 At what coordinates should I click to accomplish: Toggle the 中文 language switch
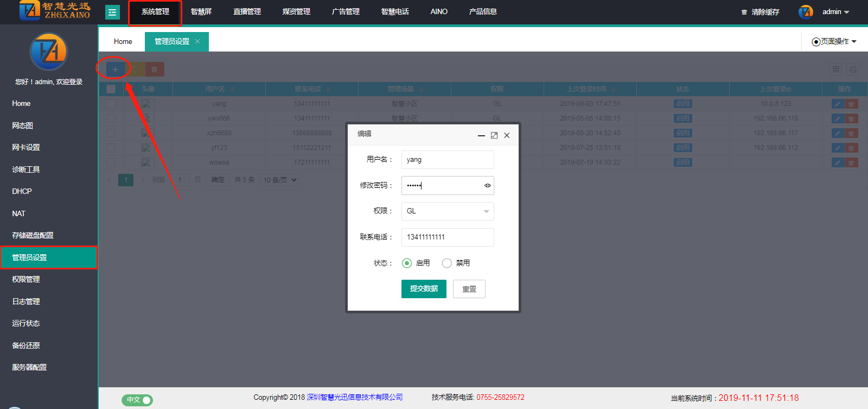137,400
